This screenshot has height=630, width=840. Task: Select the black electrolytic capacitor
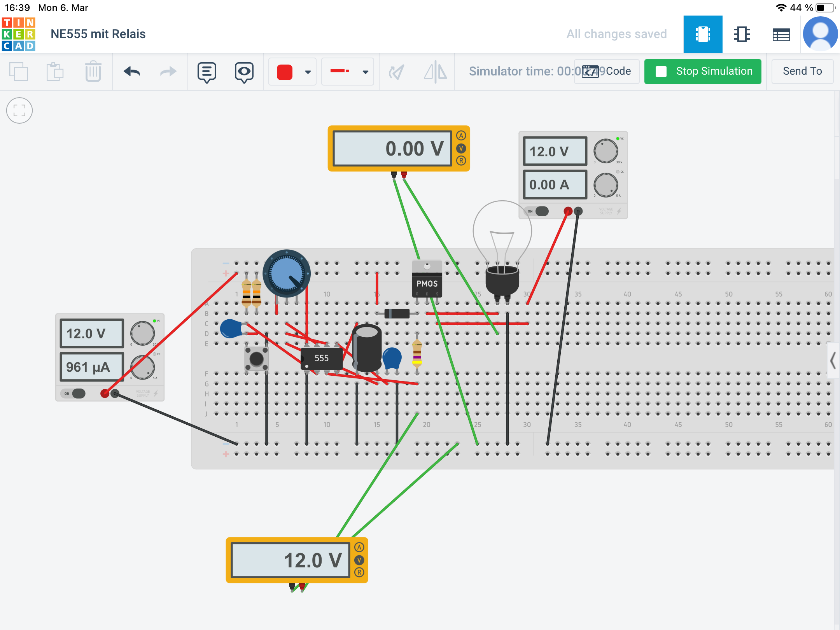(x=367, y=349)
